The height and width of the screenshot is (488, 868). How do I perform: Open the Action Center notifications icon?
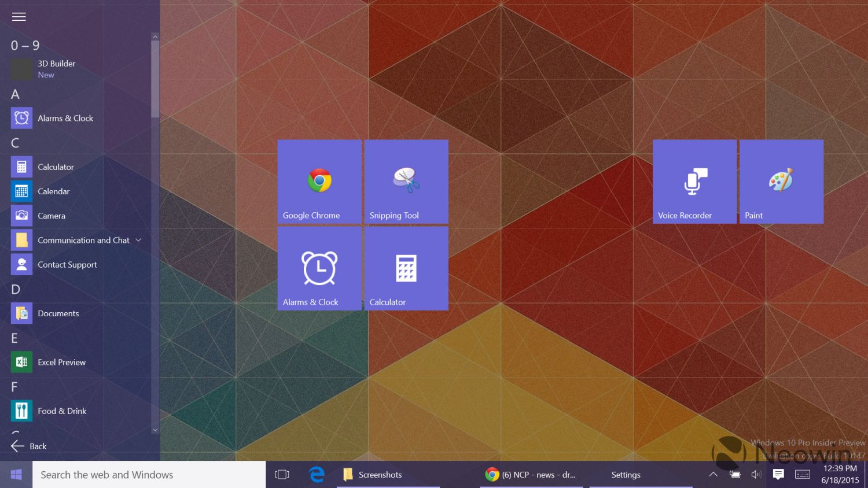pos(778,474)
